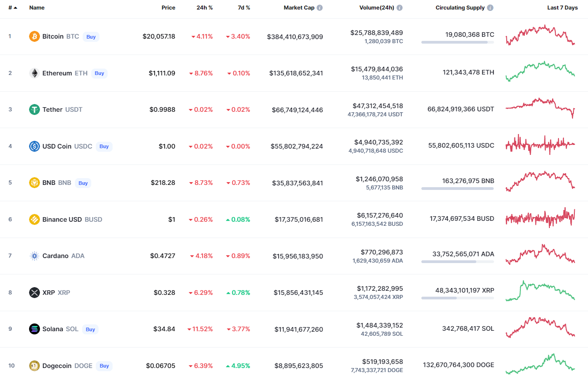Click the Cardano logo icon
This screenshot has width=588, height=378.
35,256
